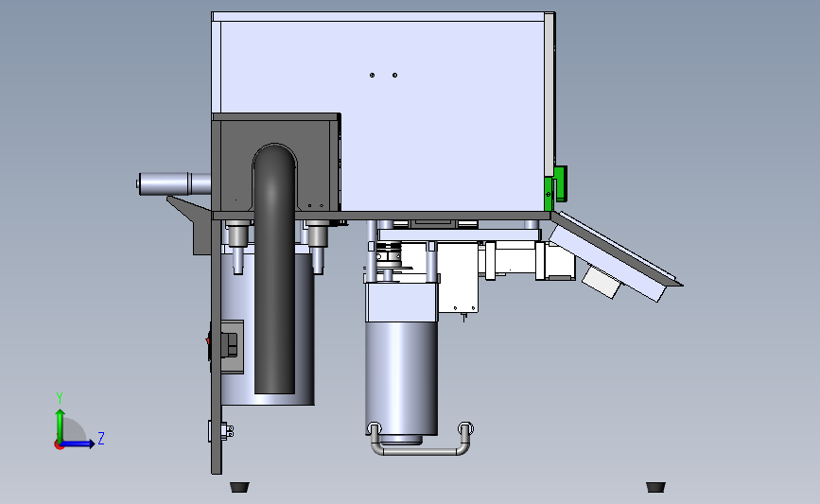Select the left rubber foot
This screenshot has height=504, width=820.
coord(240,487)
